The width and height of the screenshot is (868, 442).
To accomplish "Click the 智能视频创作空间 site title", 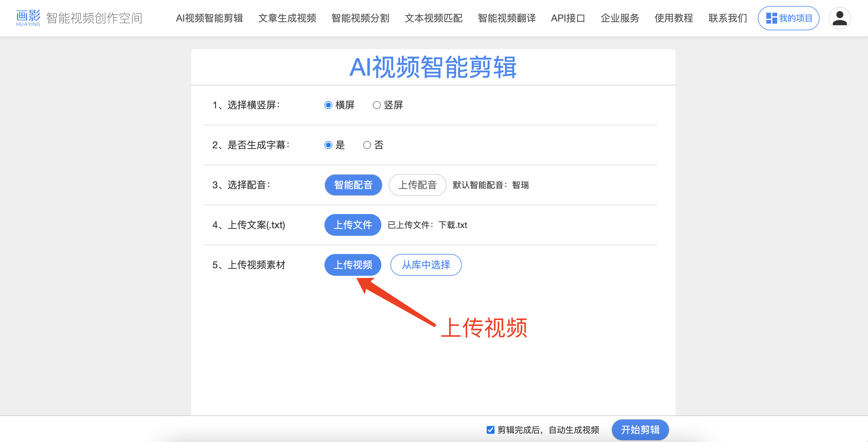I will [94, 18].
